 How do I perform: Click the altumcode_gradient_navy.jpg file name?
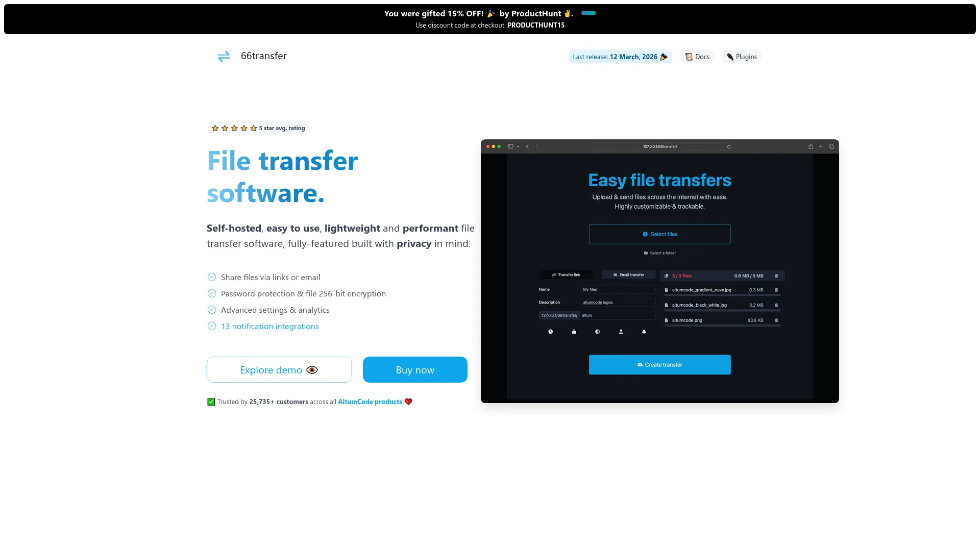point(701,290)
